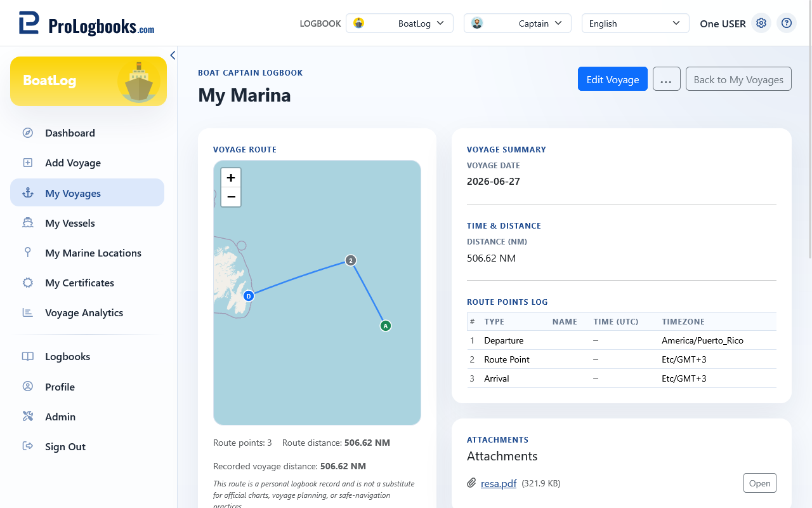Open the resa.pdf attachment link
Screen dimensions: 812x508
click(499, 483)
